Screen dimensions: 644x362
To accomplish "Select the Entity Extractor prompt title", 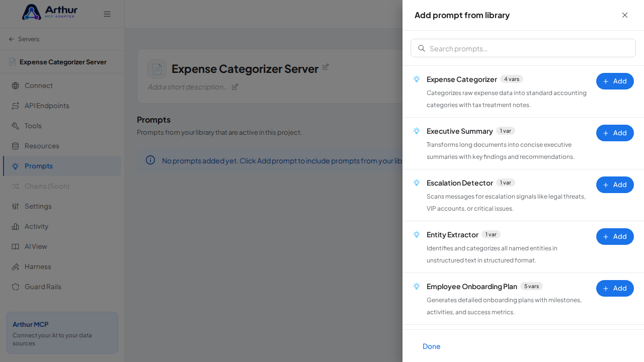I will (x=452, y=235).
